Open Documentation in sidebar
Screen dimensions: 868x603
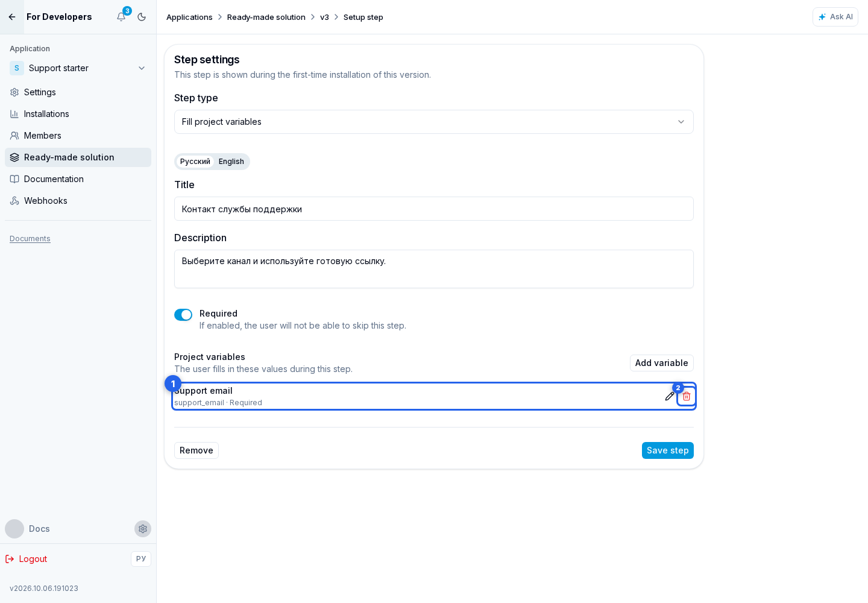78,179
